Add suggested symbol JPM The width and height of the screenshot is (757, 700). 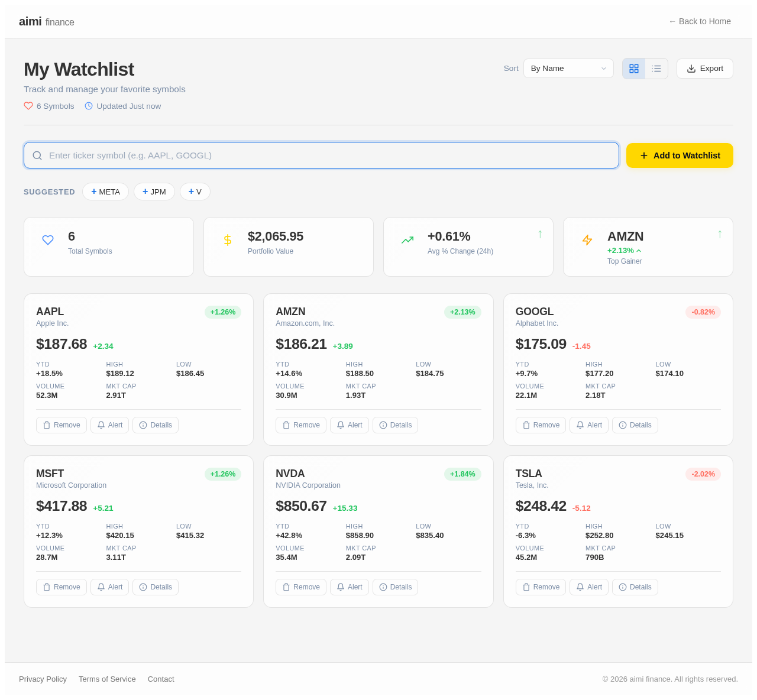(x=154, y=192)
